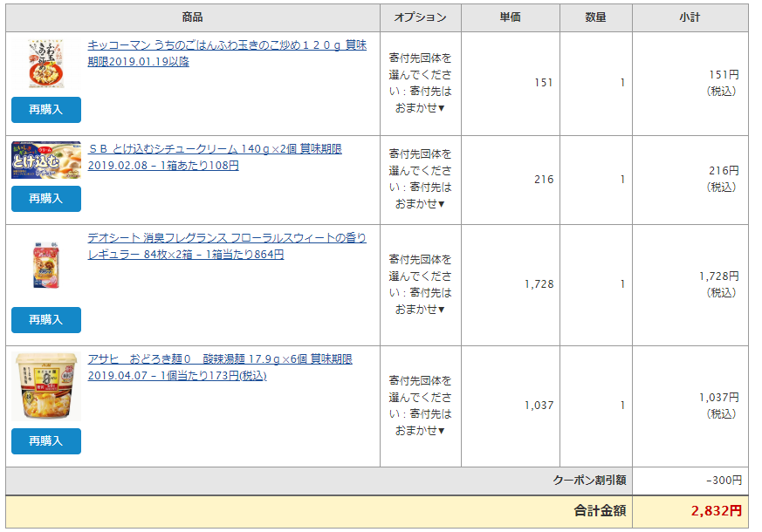
Task: Click quantity 1 in デオシート row
Action: pyautogui.click(x=622, y=284)
